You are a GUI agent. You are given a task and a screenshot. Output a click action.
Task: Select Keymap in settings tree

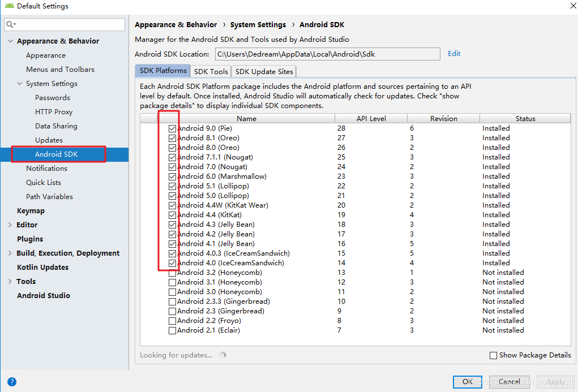tap(31, 211)
